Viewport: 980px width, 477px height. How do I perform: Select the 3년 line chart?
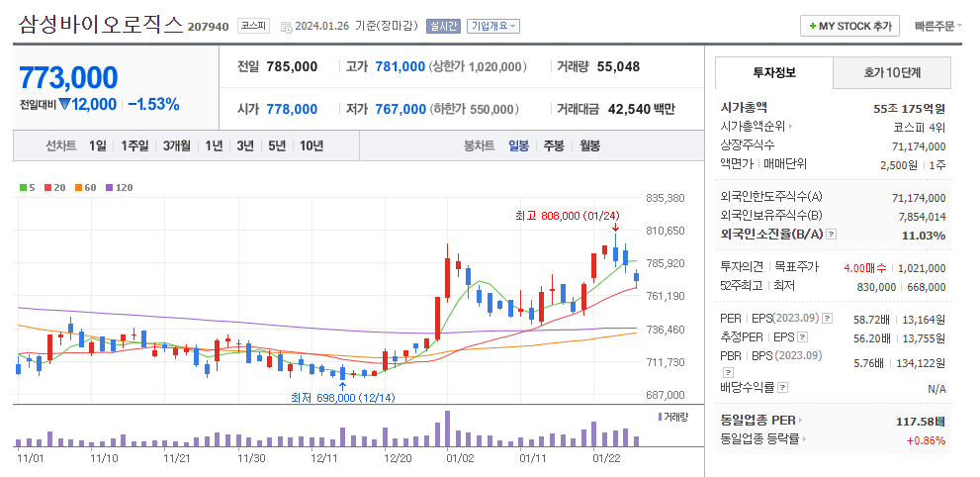245,145
